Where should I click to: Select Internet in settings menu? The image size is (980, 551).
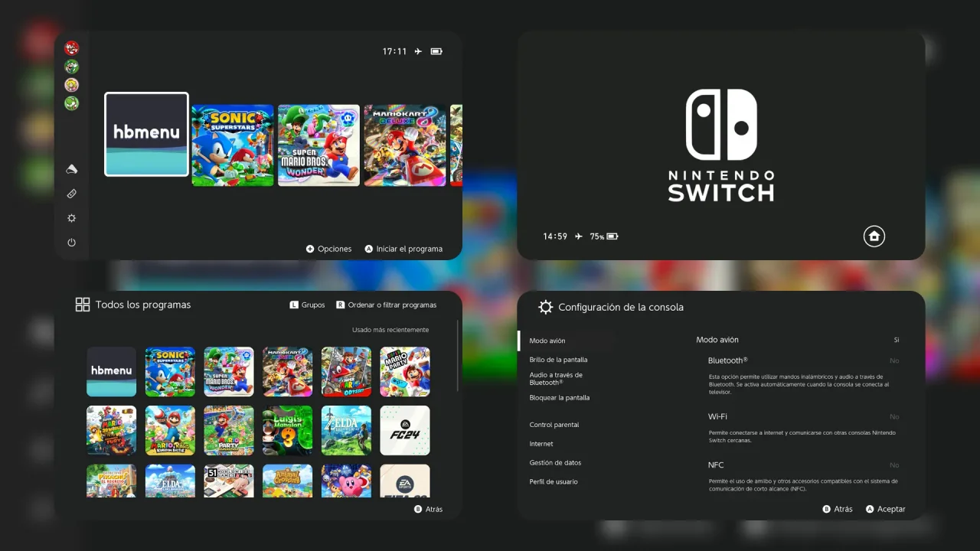(x=541, y=443)
